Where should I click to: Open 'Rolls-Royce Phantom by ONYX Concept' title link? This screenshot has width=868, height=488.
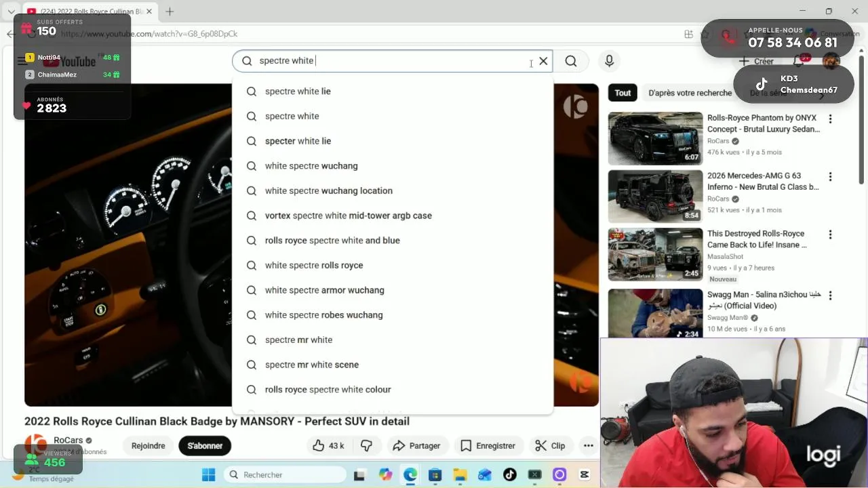[764, 123]
